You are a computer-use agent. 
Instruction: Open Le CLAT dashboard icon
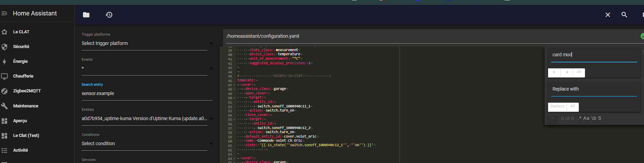4,32
